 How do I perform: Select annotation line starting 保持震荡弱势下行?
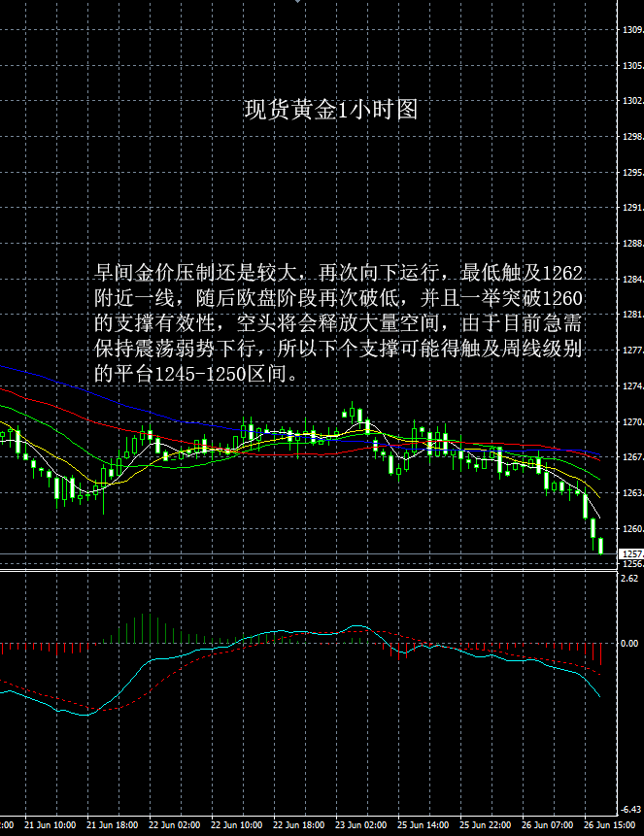[338, 349]
